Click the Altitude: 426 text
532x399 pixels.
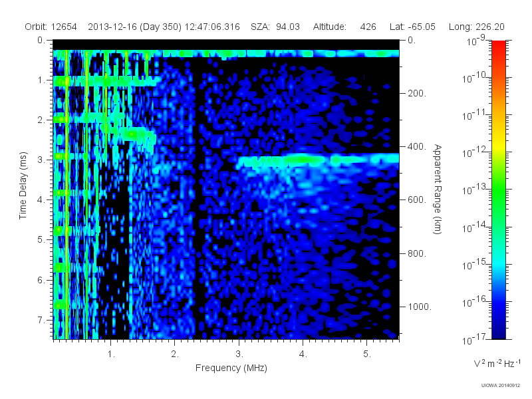(x=344, y=27)
